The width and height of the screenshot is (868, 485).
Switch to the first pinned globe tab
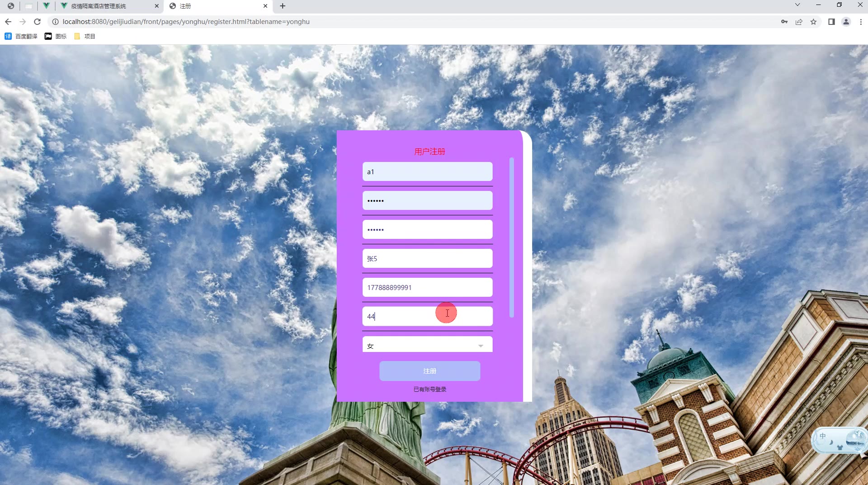coord(11,6)
